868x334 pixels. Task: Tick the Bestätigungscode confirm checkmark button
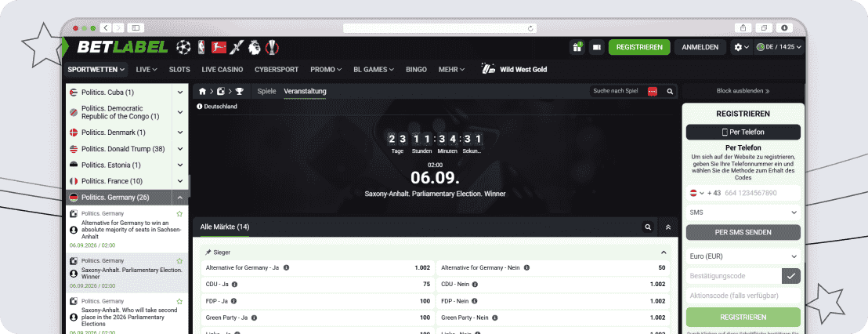coord(791,276)
